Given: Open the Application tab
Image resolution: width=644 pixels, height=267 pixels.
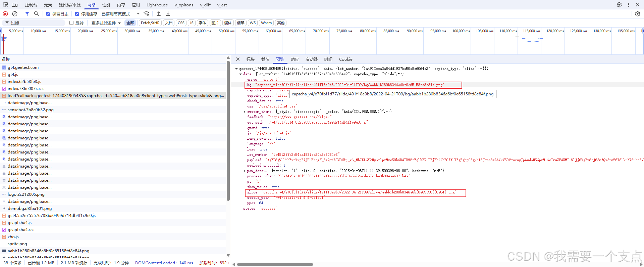Looking at the screenshot, I should 136,5.
